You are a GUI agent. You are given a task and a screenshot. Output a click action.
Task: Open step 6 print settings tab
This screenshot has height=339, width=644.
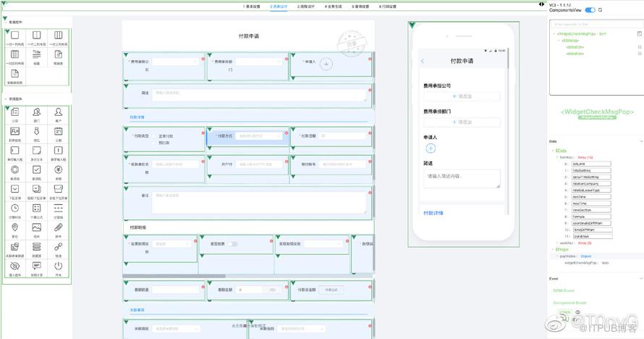388,7
